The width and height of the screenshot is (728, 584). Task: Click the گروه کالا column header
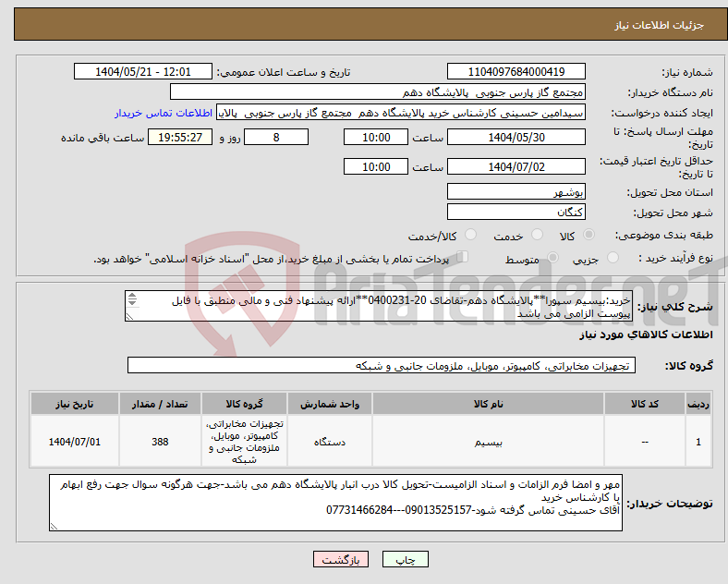point(244,404)
